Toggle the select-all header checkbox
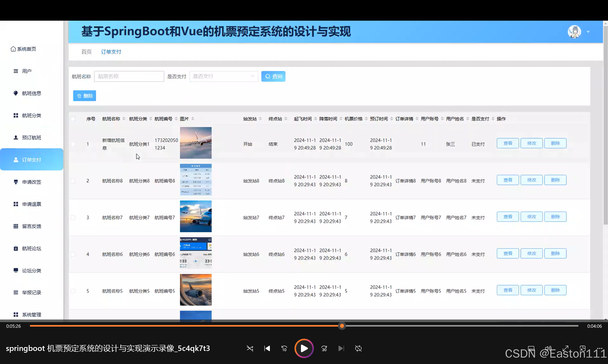 [x=73, y=119]
